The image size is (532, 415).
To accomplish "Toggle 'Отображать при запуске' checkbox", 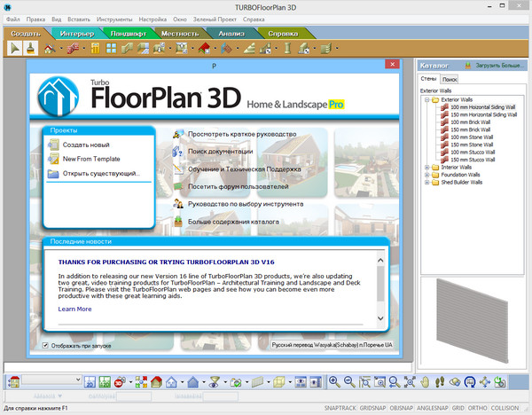I will click(x=45, y=346).
